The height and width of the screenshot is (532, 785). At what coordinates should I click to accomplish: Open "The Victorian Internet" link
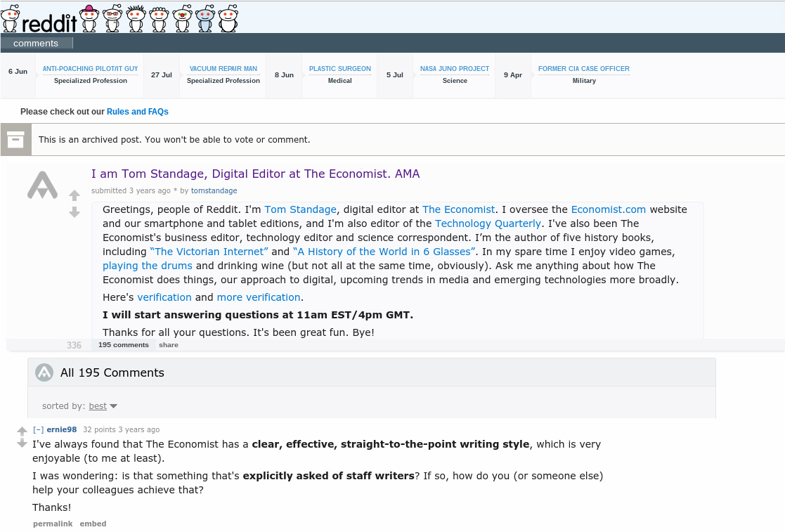point(209,251)
